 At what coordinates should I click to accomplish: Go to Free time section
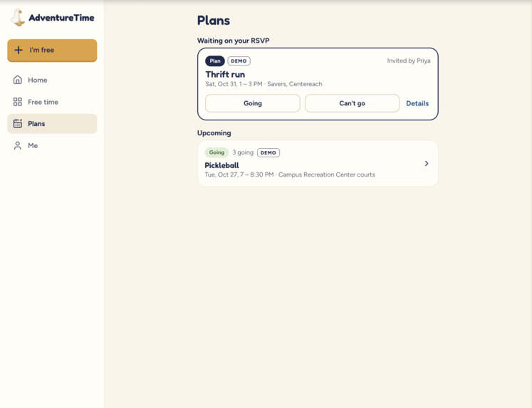click(x=52, y=102)
